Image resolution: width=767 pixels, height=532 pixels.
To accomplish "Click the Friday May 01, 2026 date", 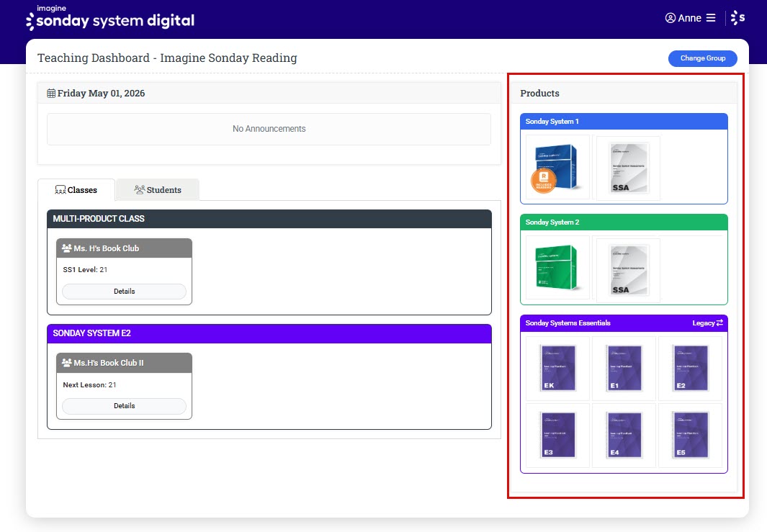I will [x=101, y=93].
